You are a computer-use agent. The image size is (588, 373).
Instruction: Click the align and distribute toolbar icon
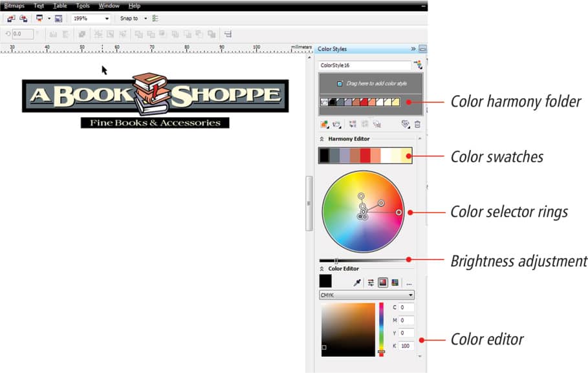point(228,34)
